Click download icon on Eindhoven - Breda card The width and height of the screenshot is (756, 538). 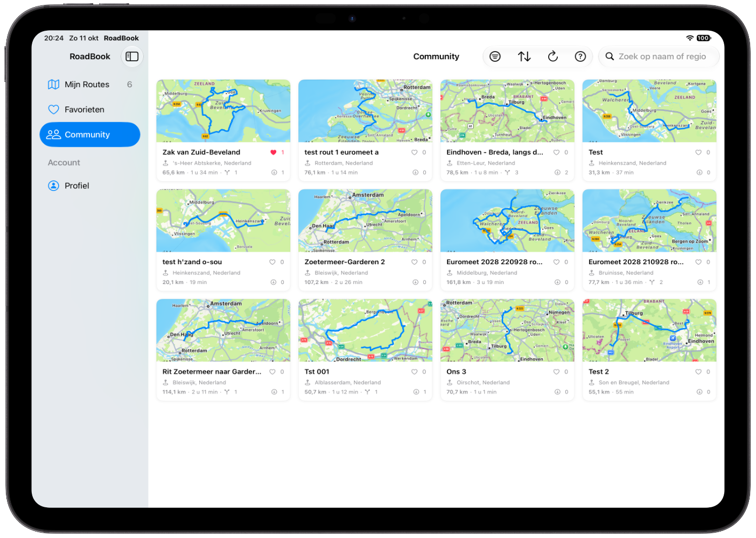557,173
